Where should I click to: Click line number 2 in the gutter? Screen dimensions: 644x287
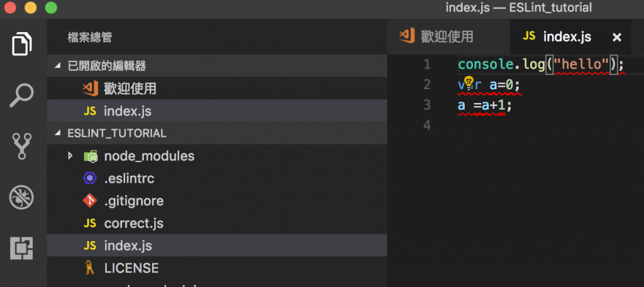tap(426, 85)
